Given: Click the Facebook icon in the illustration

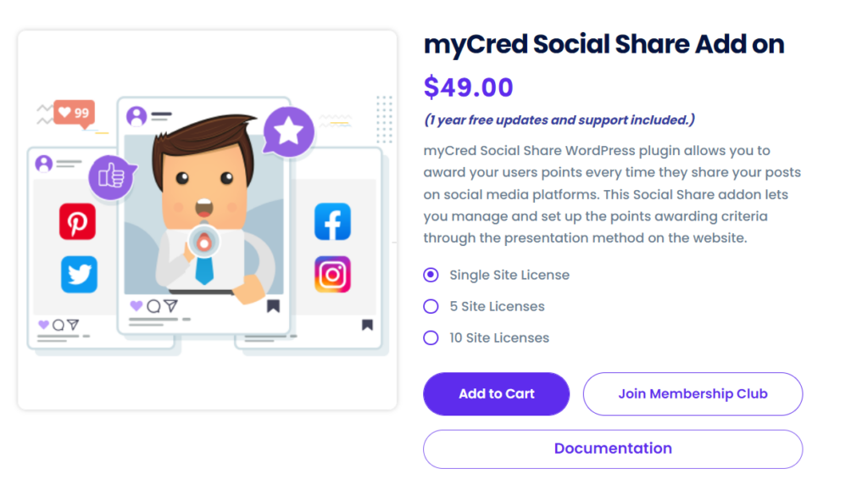Looking at the screenshot, I should 332,222.
